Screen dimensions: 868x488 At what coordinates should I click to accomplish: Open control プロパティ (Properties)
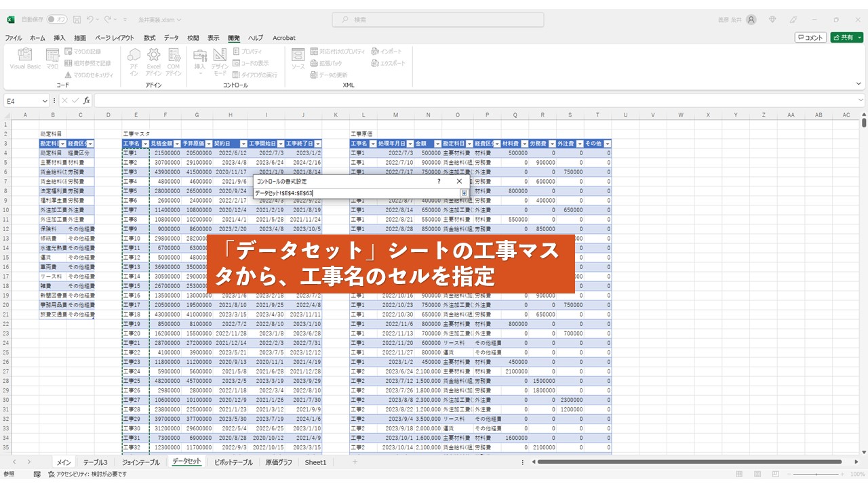coord(248,52)
